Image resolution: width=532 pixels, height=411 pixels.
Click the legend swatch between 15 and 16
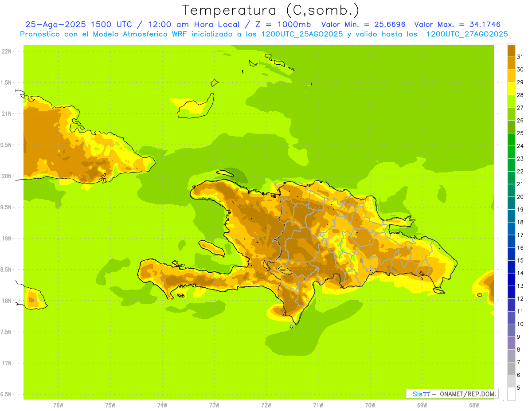pos(511,254)
